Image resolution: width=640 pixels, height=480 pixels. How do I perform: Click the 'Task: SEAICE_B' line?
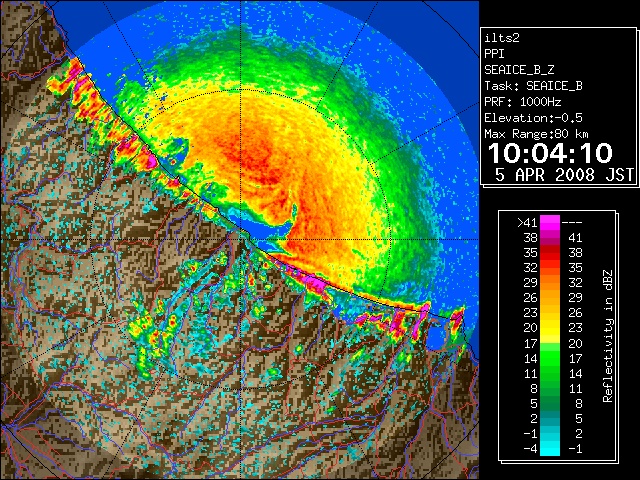click(533, 86)
